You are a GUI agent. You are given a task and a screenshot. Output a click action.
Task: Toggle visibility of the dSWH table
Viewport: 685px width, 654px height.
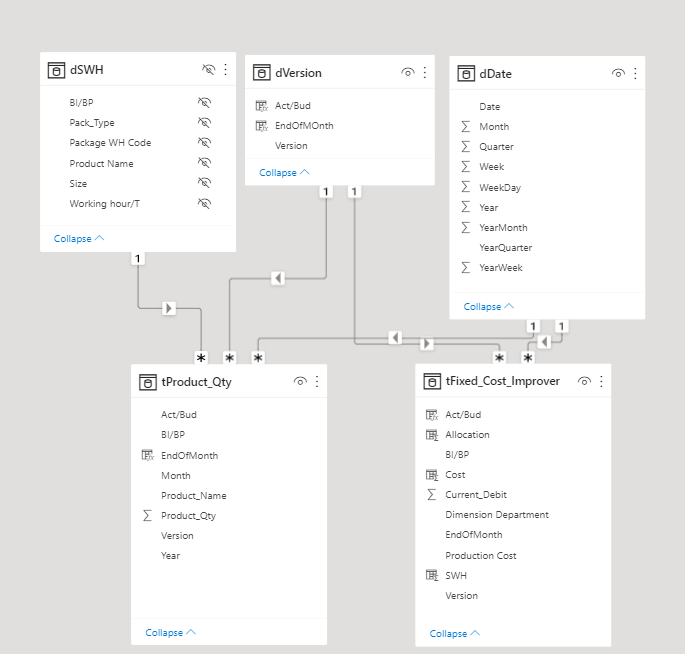(x=208, y=69)
